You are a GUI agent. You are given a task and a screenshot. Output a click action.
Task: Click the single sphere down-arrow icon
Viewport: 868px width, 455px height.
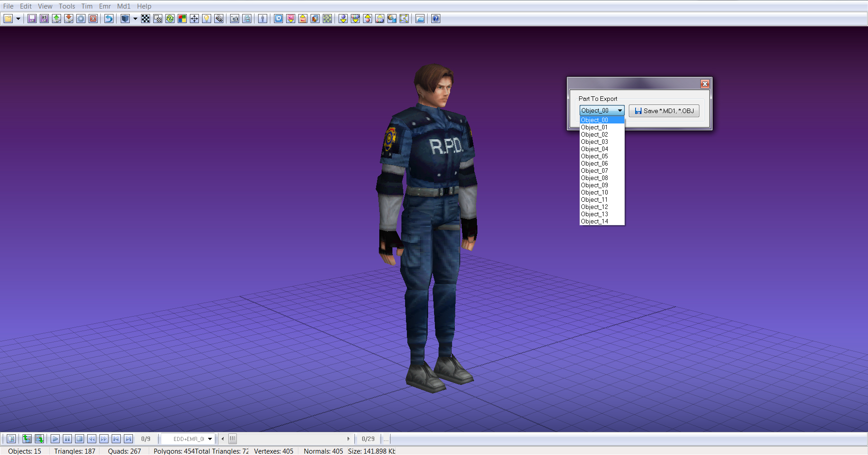[x=344, y=19]
